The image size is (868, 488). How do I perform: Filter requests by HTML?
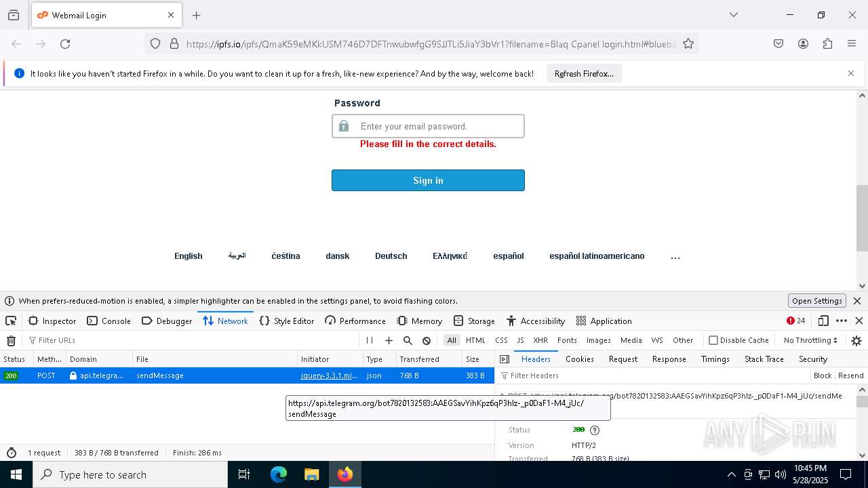click(x=475, y=340)
